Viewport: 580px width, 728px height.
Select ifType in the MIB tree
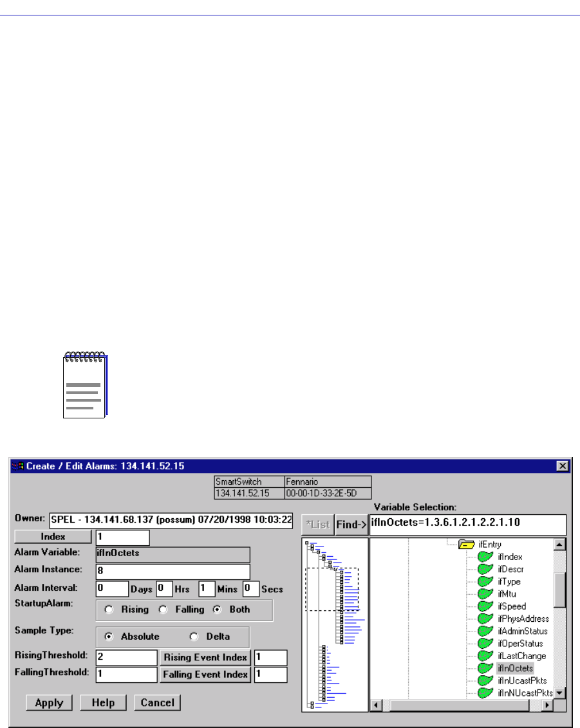pyautogui.click(x=509, y=581)
